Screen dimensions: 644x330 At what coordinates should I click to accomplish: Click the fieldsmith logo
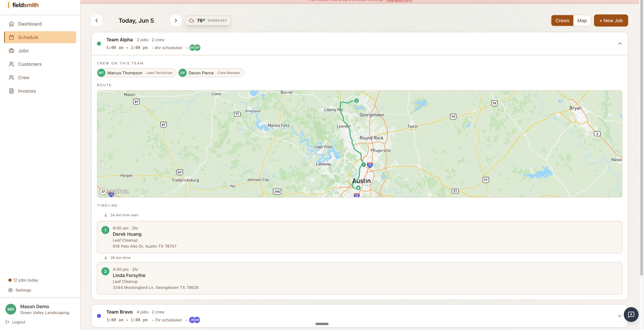[23, 5]
